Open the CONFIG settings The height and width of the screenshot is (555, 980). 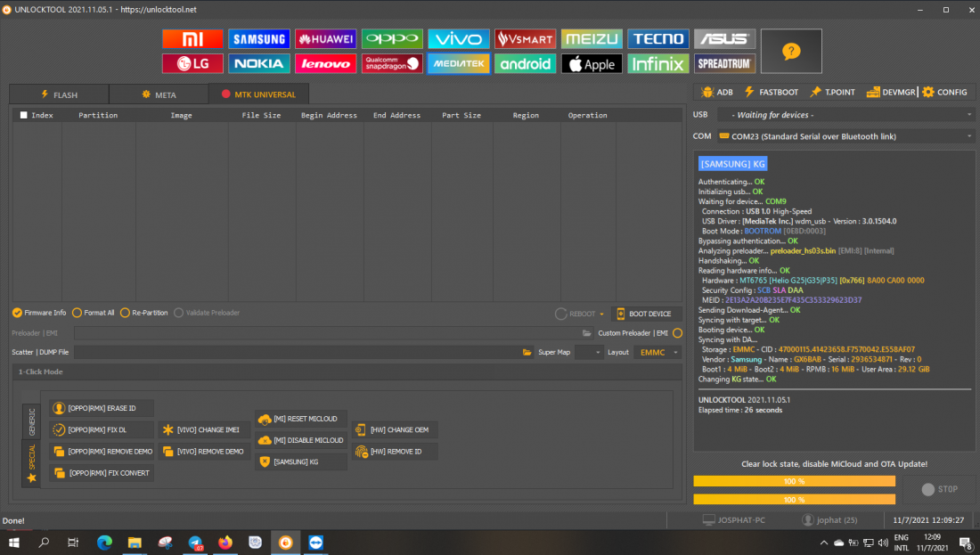[944, 92]
